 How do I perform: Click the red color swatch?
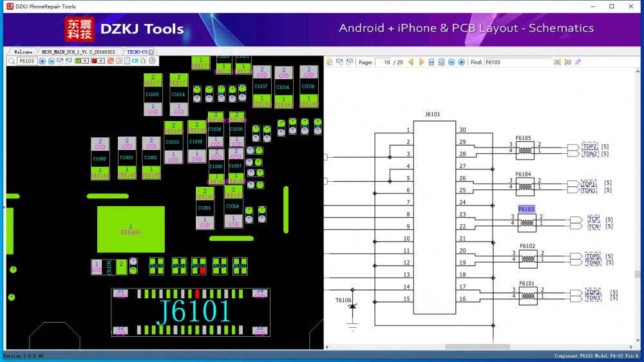[x=95, y=61]
